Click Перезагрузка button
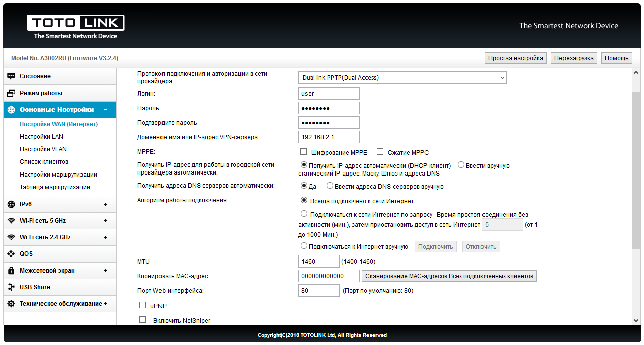The width and height of the screenshot is (644, 345). pos(574,58)
